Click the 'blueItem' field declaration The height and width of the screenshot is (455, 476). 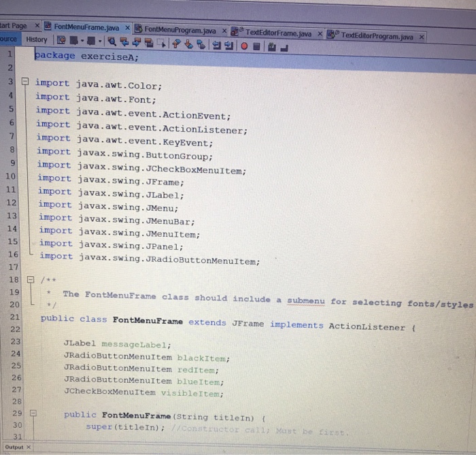coord(144,381)
